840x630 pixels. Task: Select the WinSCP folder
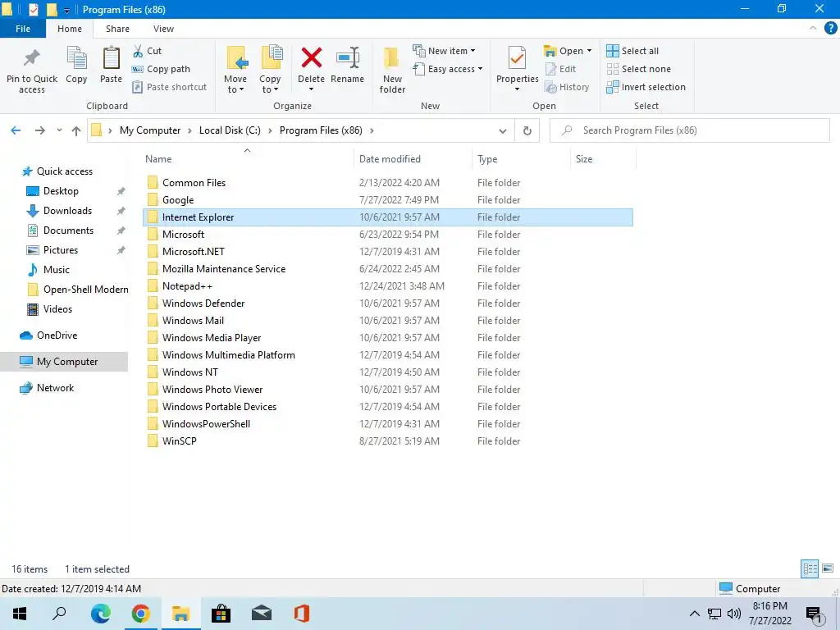pyautogui.click(x=388, y=441)
